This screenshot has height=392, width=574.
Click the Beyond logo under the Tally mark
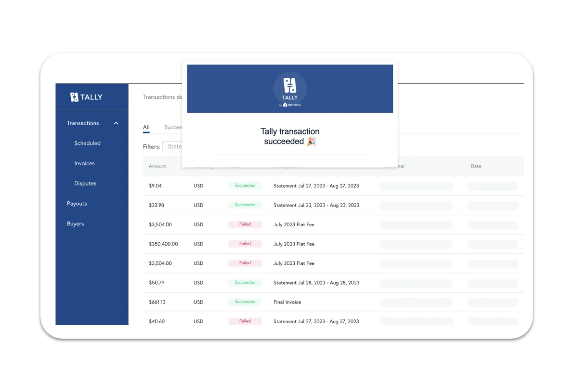(x=290, y=104)
